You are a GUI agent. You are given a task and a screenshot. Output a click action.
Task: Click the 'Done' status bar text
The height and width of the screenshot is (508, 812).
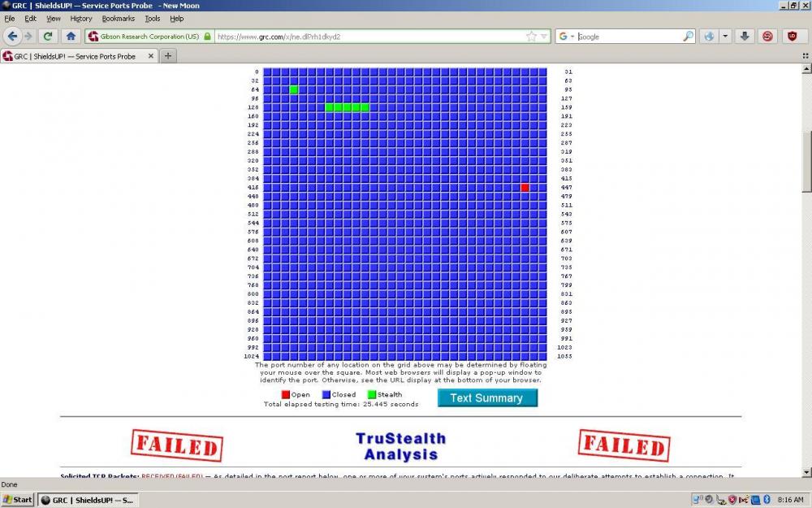click(9, 484)
